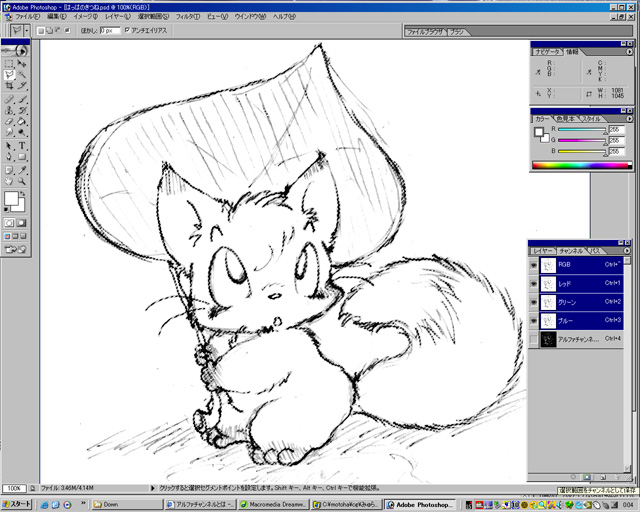Screen dimensions: 640x512
Task: Select the Rectangular Marquee tool
Action: [9, 64]
